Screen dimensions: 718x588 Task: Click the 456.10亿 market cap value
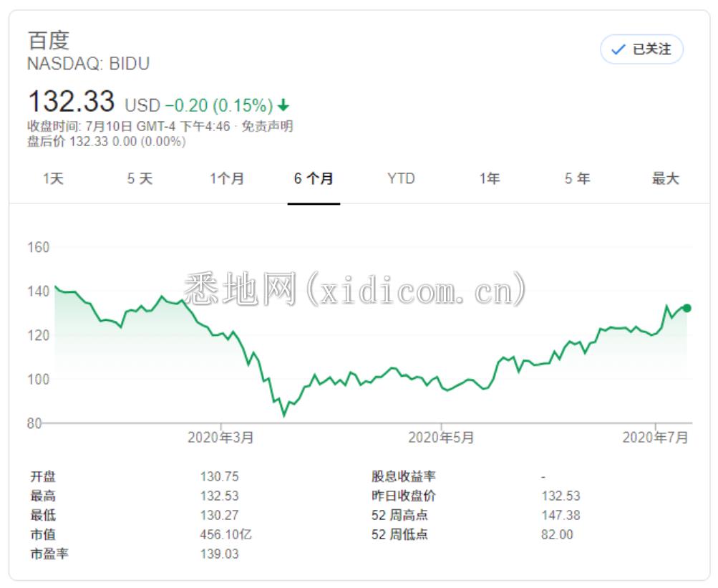coord(225,534)
